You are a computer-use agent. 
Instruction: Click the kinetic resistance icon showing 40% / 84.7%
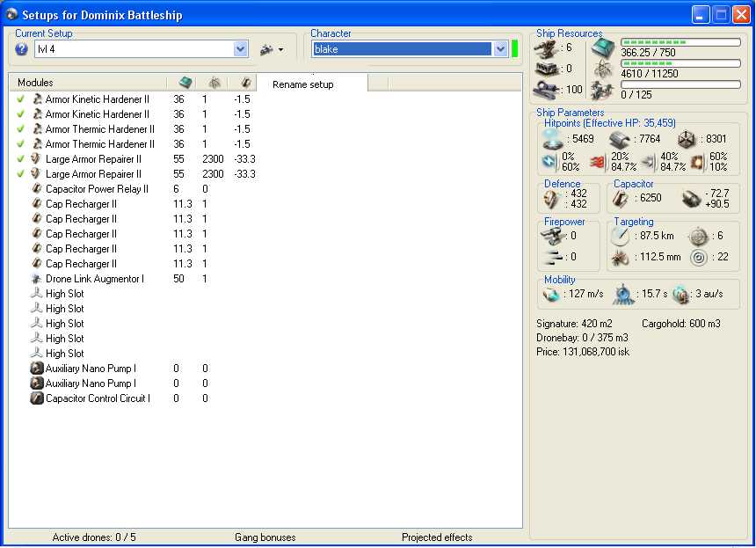649,162
